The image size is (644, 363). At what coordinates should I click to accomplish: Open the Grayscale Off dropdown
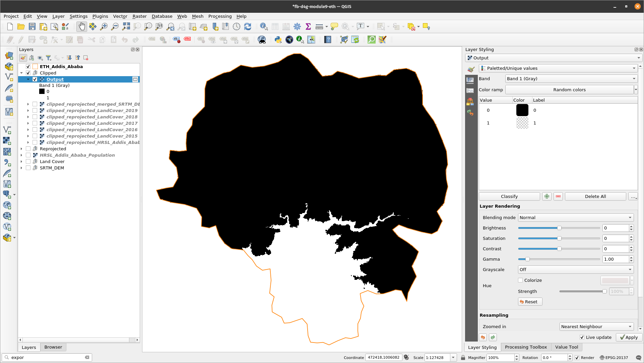(x=576, y=270)
